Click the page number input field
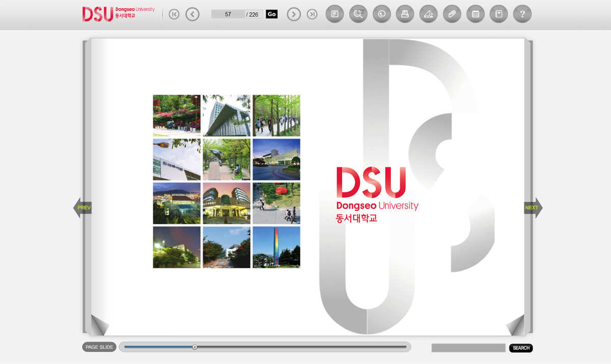The height and width of the screenshot is (364, 611). (228, 14)
